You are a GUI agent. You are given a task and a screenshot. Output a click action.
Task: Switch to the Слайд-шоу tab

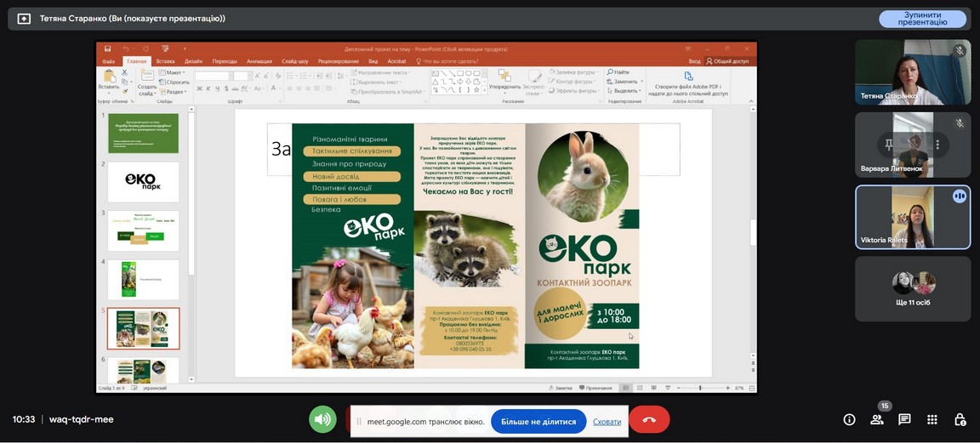pyautogui.click(x=295, y=61)
